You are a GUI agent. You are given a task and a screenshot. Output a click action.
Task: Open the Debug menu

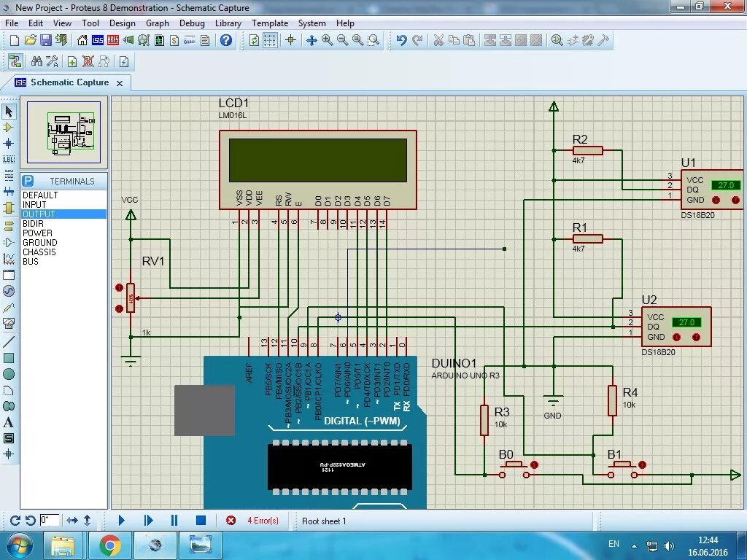192,23
